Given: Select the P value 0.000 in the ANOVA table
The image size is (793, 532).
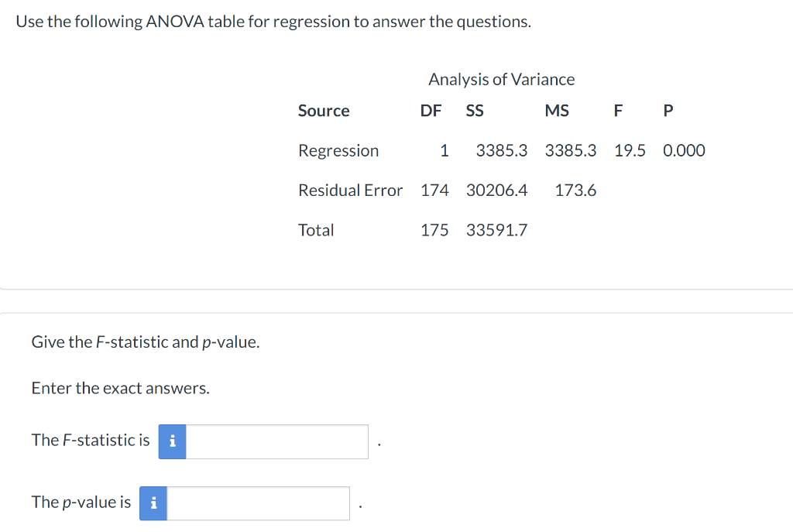Looking at the screenshot, I should [x=684, y=150].
